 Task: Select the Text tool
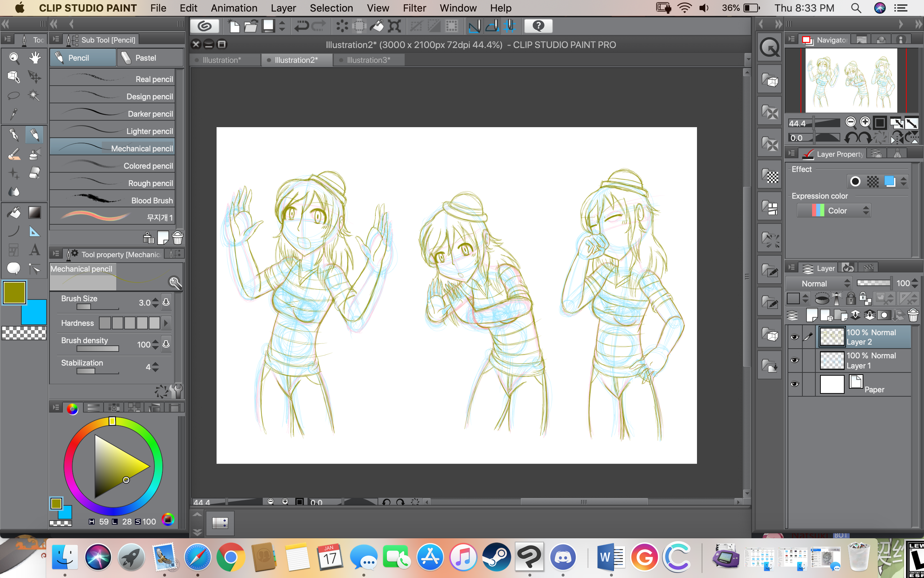coord(35,250)
